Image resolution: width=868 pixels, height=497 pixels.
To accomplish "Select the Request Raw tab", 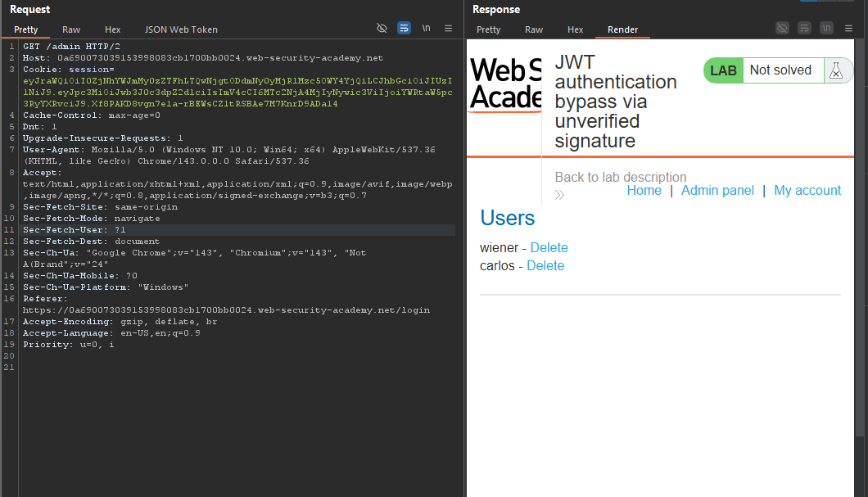I will 71,29.
